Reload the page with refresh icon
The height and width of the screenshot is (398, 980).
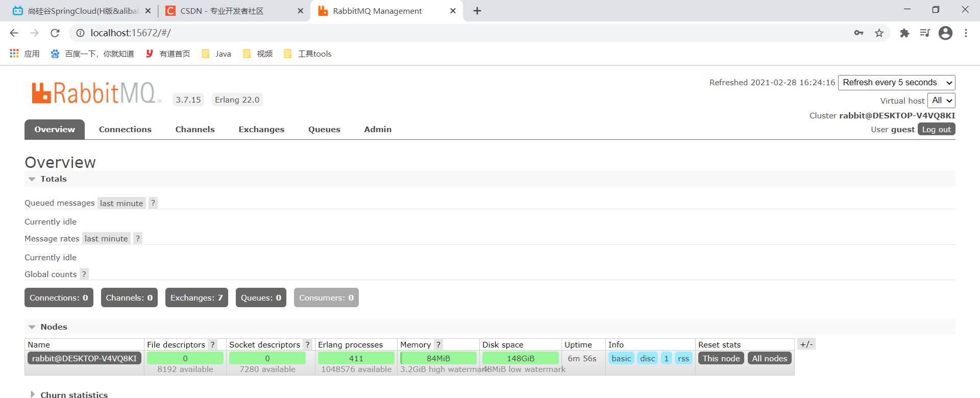click(55, 33)
